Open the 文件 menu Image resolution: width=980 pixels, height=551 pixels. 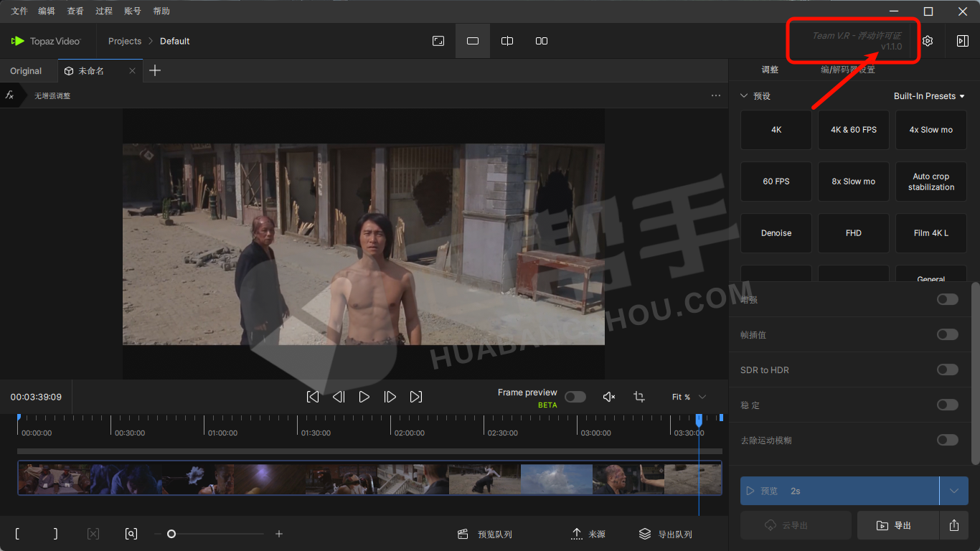click(x=19, y=11)
